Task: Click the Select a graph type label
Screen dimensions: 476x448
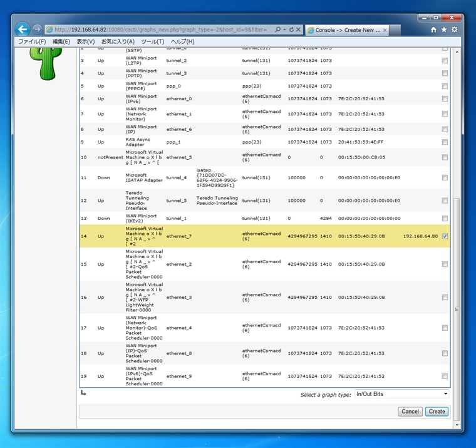Action: 326,395
